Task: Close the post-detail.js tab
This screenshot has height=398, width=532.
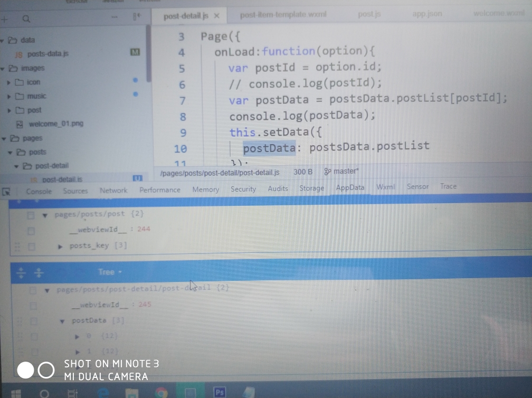Action: [216, 16]
